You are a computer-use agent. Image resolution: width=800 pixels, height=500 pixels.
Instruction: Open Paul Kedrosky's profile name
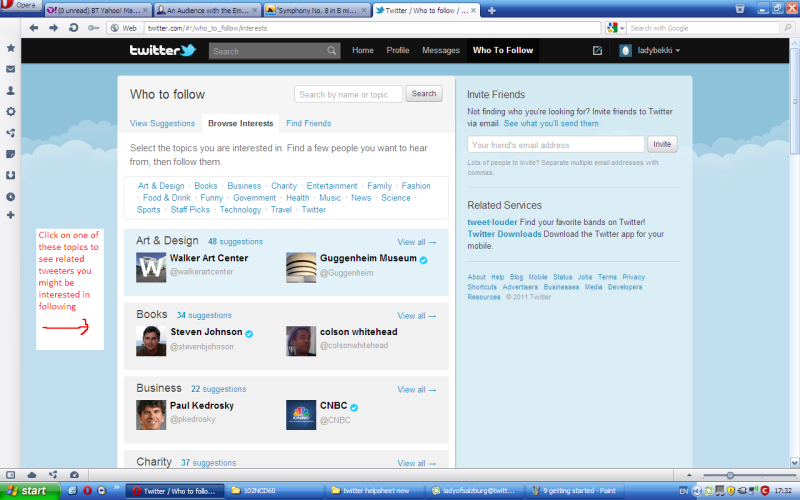tap(202, 406)
